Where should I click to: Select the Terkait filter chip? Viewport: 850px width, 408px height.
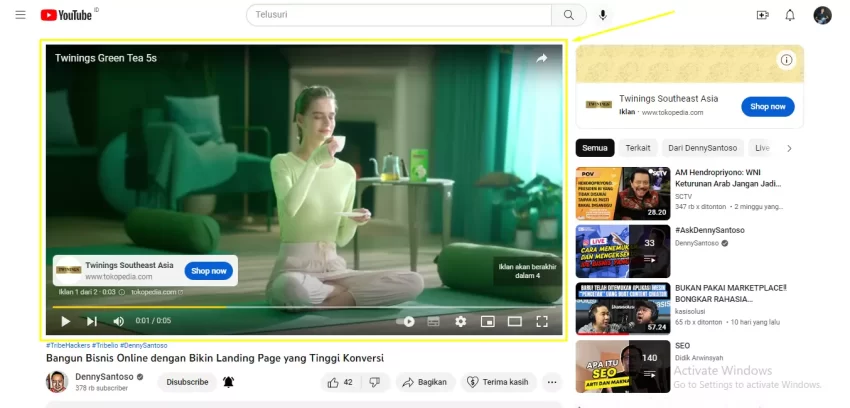638,148
